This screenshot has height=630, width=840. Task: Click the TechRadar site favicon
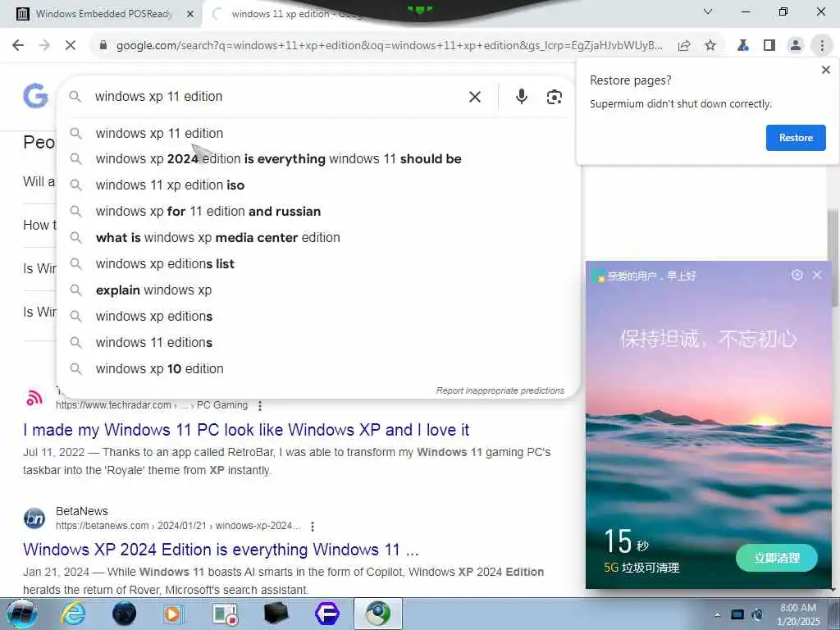pyautogui.click(x=34, y=399)
